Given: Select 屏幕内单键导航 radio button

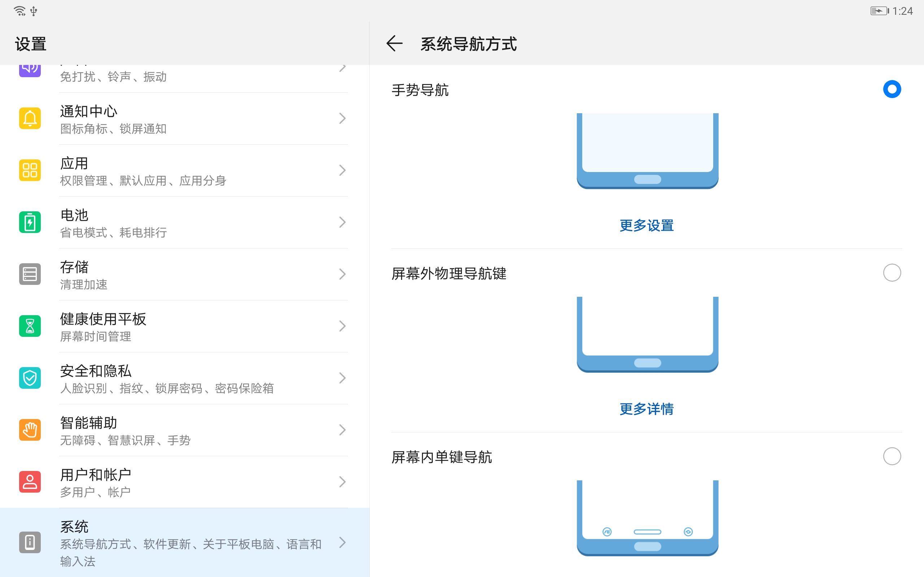Looking at the screenshot, I should coord(892,456).
